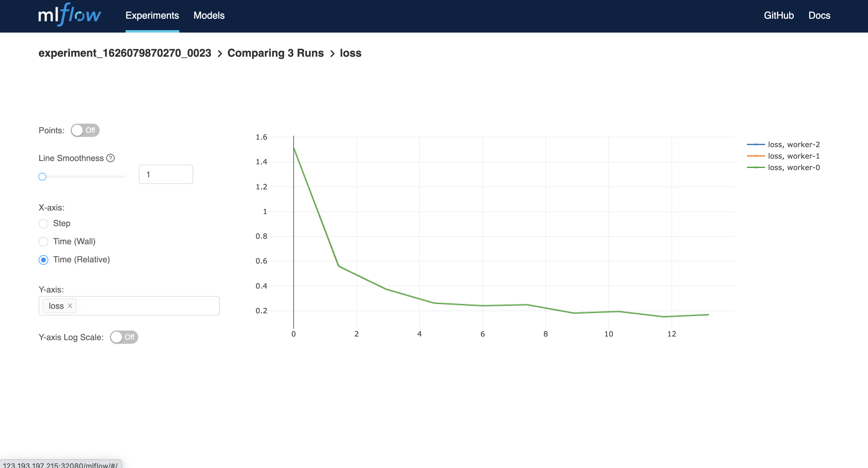868x468 pixels.
Task: Click the Line Smoothness slider handle
Action: point(42,176)
